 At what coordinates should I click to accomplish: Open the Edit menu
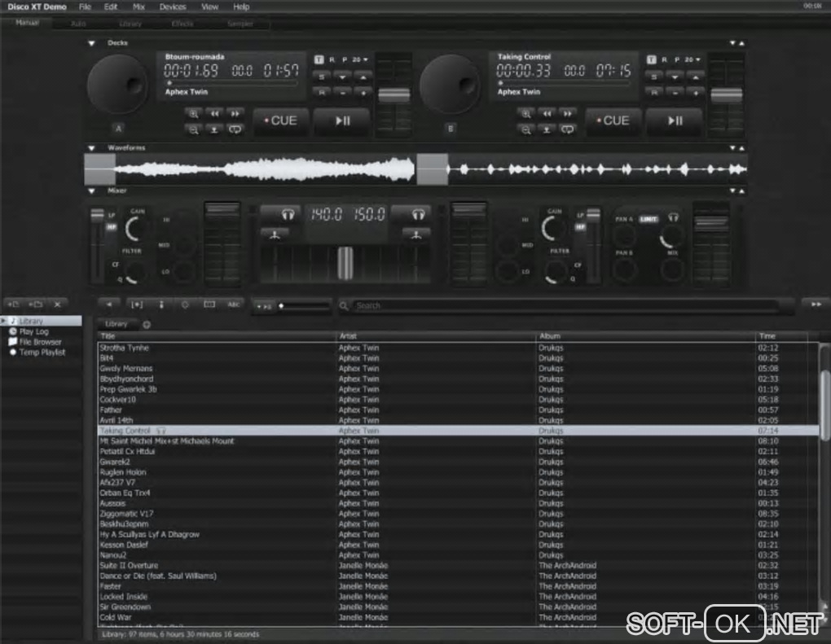coord(111,7)
